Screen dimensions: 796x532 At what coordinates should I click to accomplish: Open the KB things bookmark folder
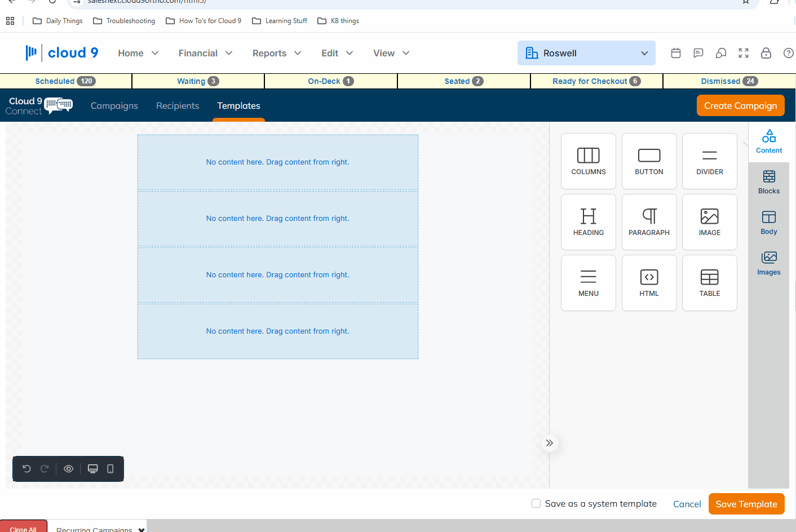(338, 21)
